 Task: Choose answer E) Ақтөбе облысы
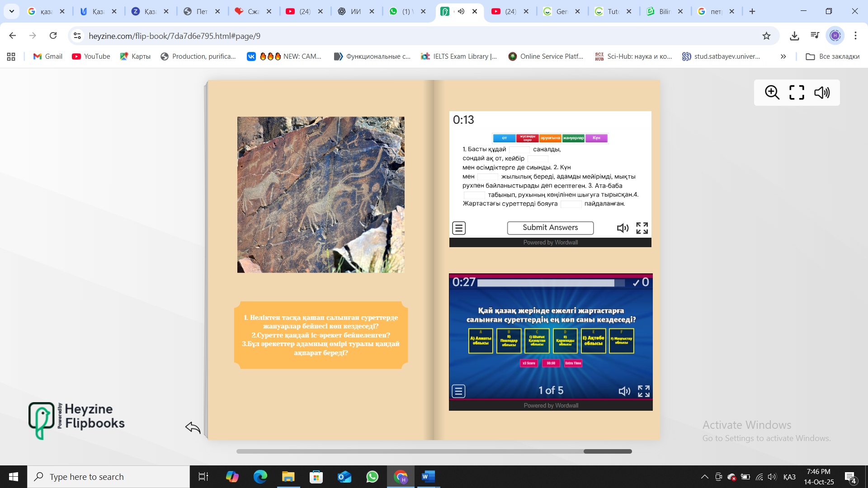[x=593, y=341]
